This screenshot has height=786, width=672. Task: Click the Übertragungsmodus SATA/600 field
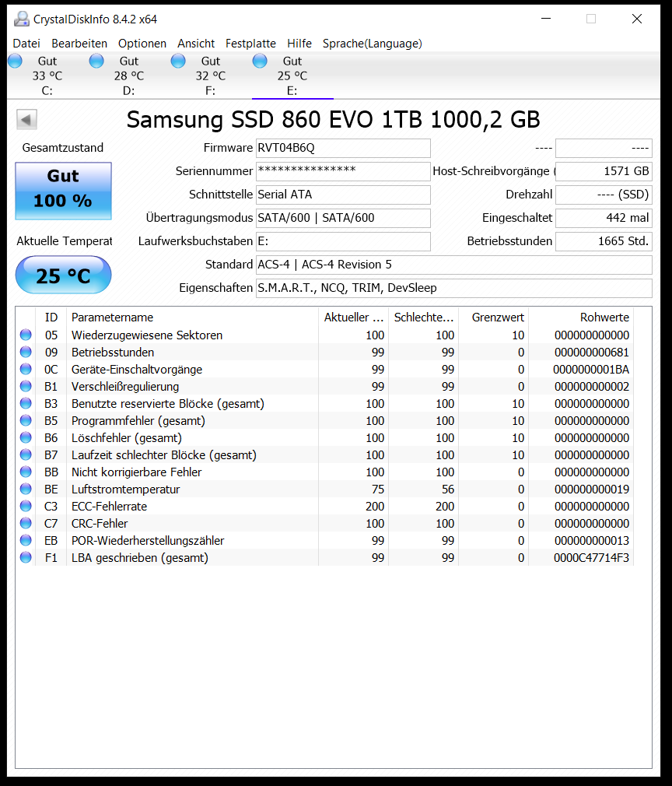343,218
